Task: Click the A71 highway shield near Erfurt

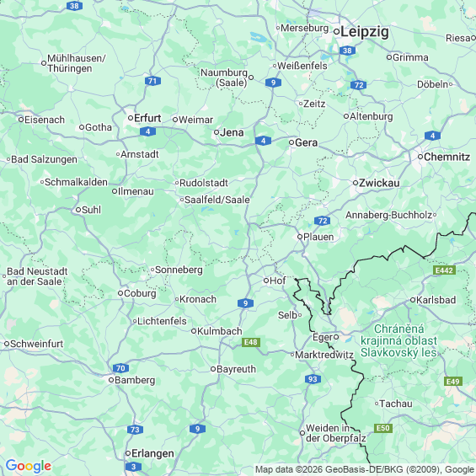Action: [152, 81]
